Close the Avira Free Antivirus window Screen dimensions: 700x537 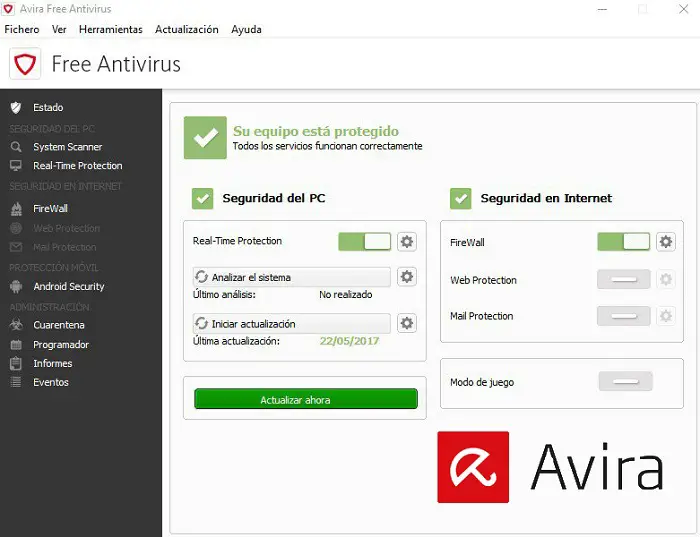(683, 9)
